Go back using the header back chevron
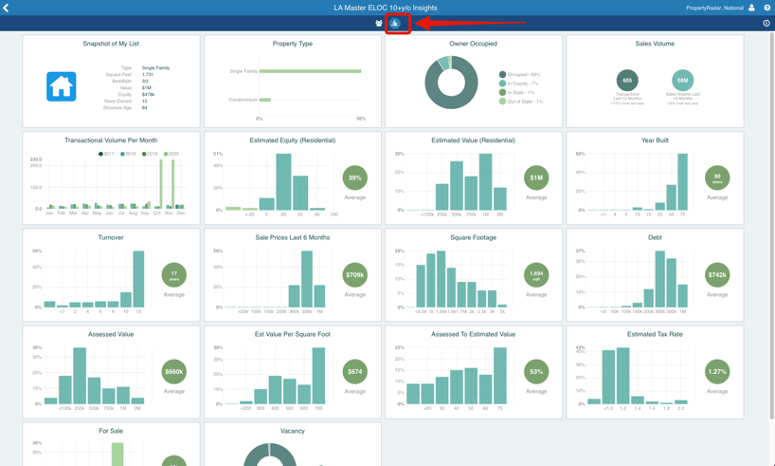This screenshot has height=466, width=775. 6,8
